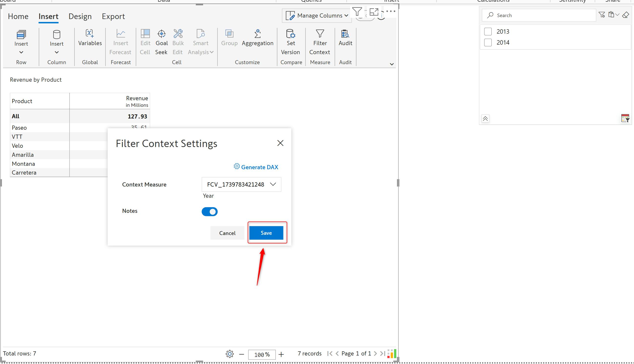Check the 2013 year checkbox

tap(488, 31)
